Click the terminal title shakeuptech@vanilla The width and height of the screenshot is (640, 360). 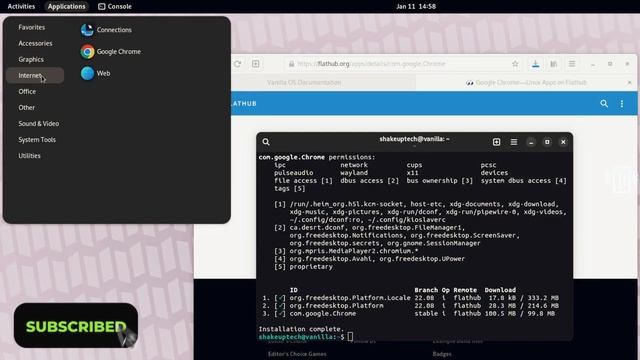click(x=414, y=139)
